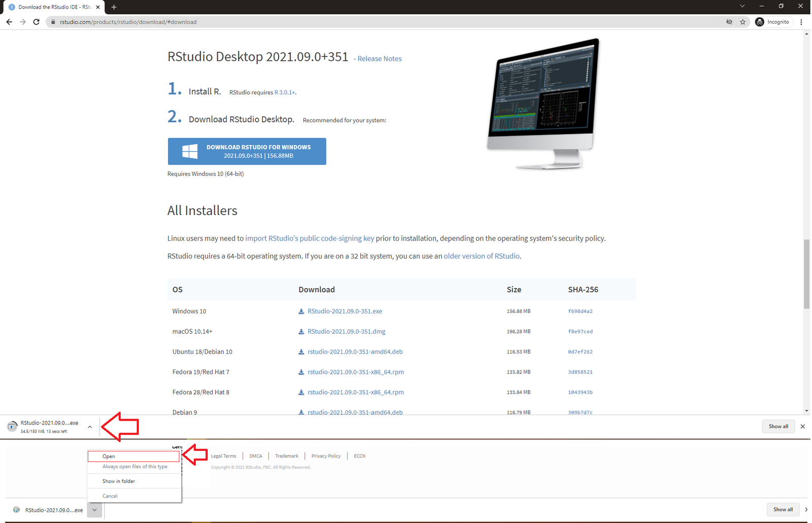Open the Release Notes link

379,58
